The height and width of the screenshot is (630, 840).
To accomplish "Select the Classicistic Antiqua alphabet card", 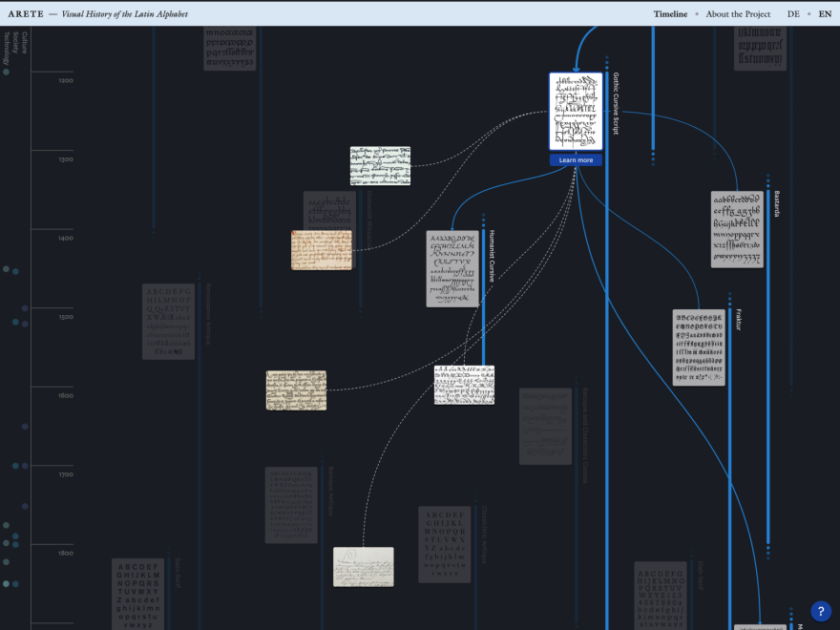I will coord(445,544).
